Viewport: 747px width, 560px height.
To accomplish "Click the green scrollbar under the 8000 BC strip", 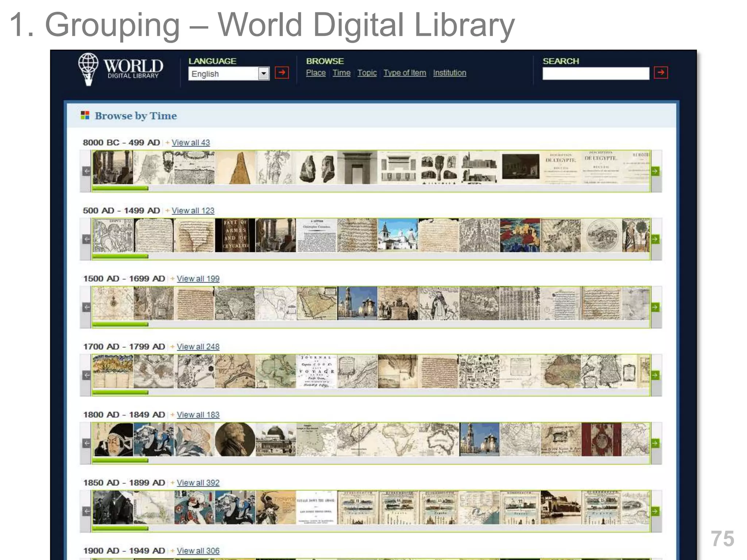I will 120,188.
